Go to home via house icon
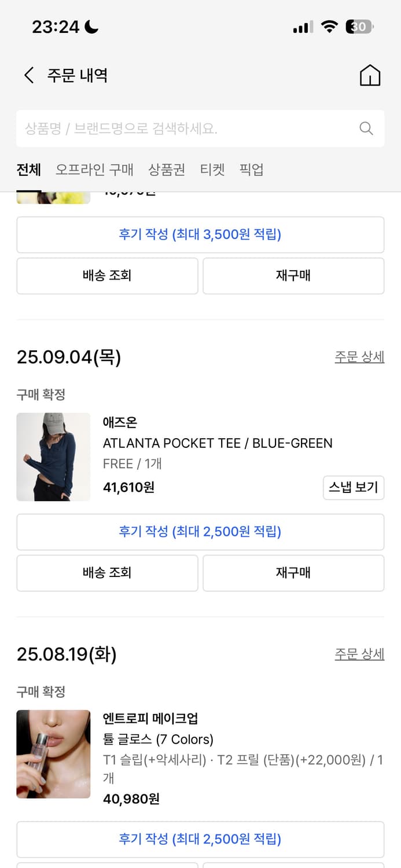 370,75
